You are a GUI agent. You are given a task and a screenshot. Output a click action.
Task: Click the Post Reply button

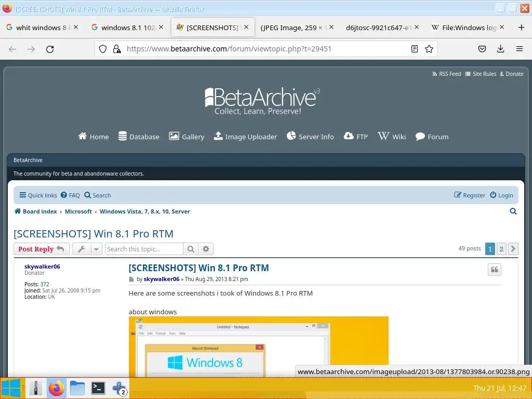tap(42, 249)
